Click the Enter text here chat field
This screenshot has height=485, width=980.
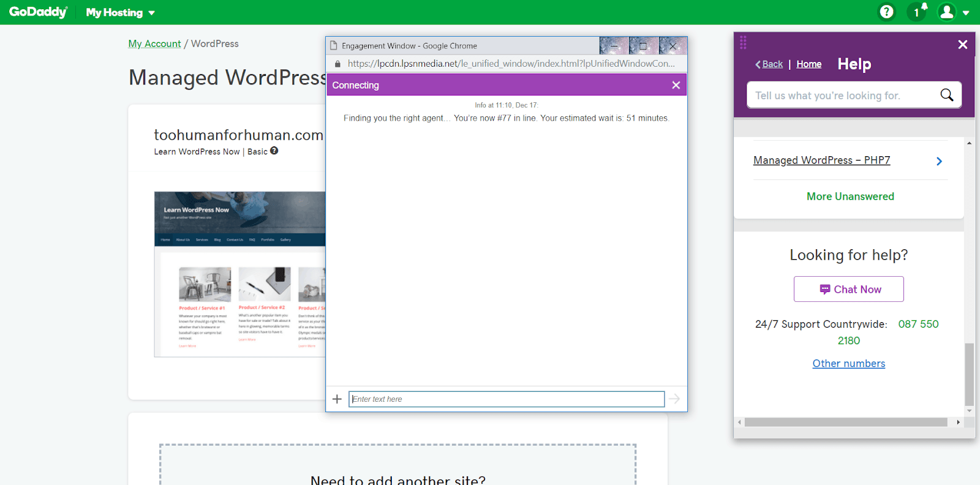[x=507, y=399]
